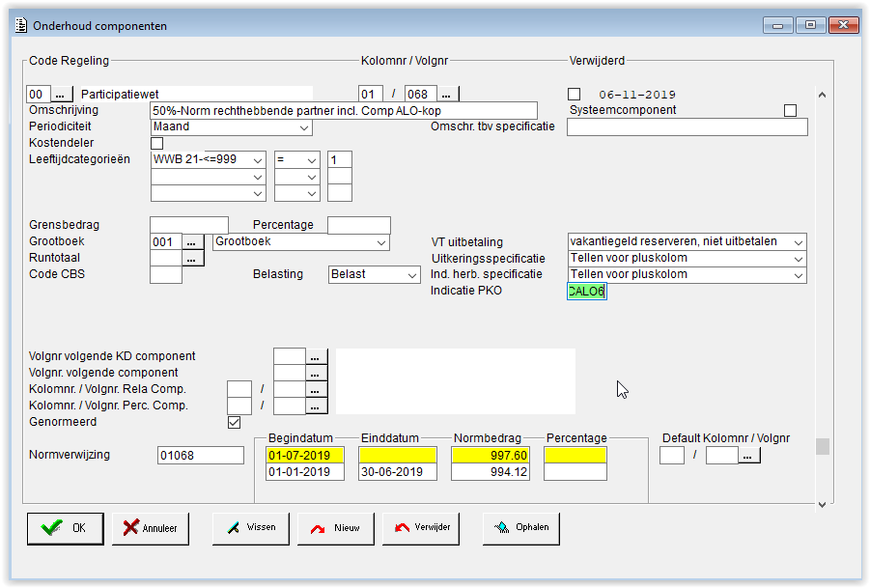This screenshot has height=588, width=870.
Task: Click the Omschr. tbv specificatie field
Action: pyautogui.click(x=687, y=127)
